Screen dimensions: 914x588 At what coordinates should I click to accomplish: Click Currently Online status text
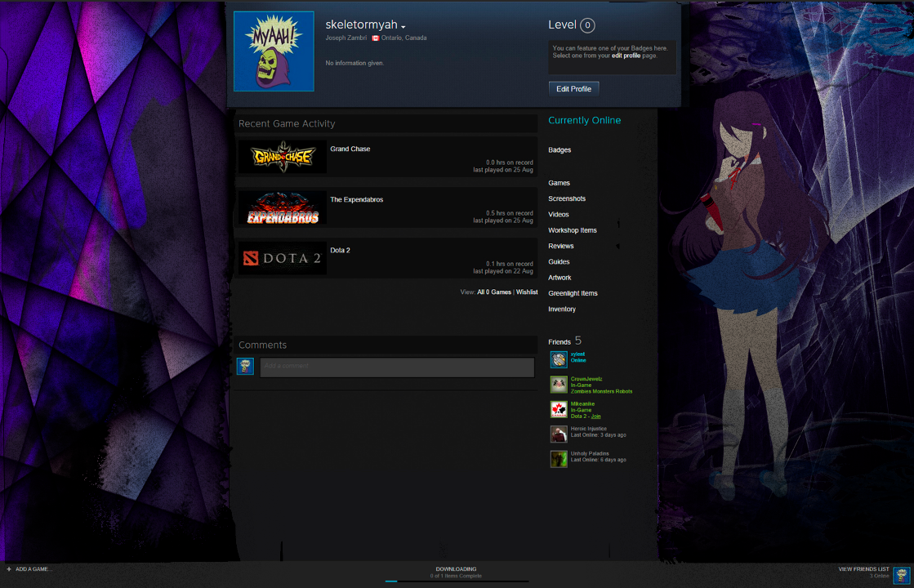pyautogui.click(x=584, y=121)
